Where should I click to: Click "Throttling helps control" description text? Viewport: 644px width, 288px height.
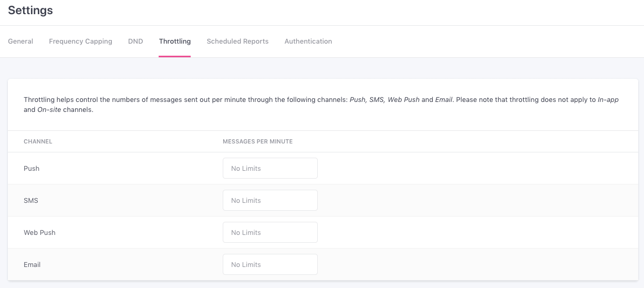point(63,100)
